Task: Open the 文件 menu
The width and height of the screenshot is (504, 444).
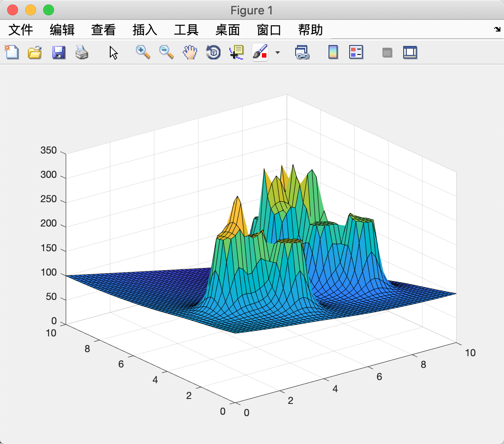Action: (21, 30)
